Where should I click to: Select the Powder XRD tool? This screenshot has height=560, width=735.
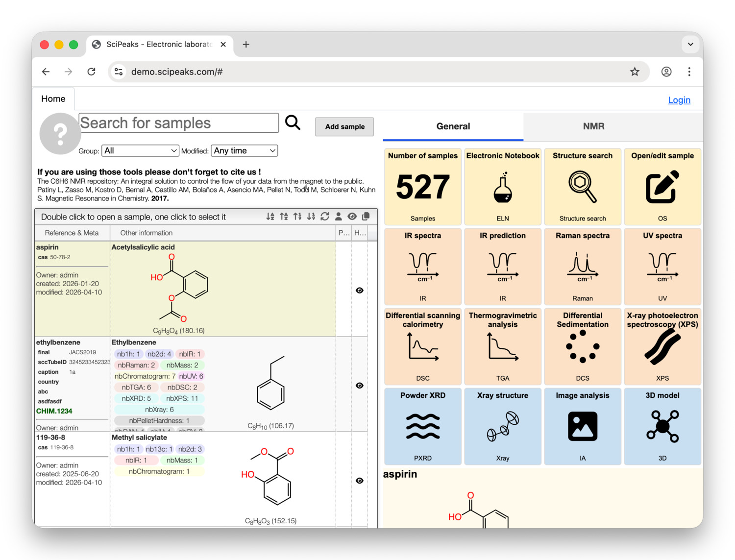[x=422, y=426]
